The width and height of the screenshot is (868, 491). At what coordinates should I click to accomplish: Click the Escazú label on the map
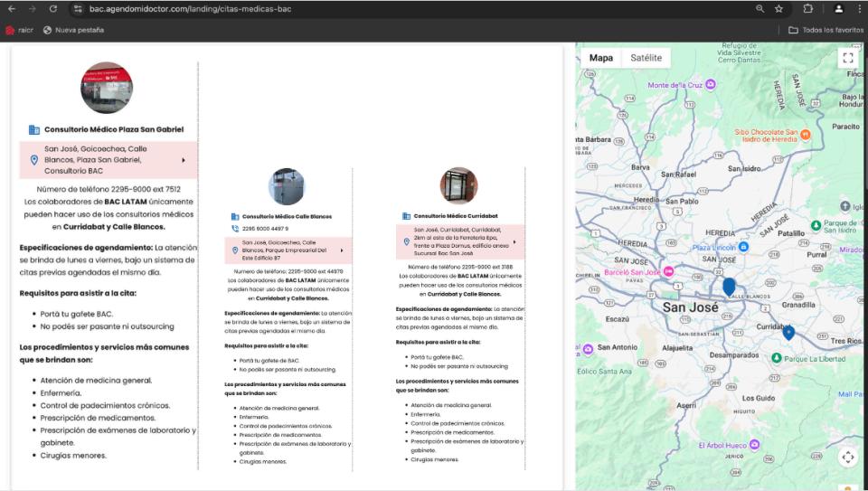[618, 319]
